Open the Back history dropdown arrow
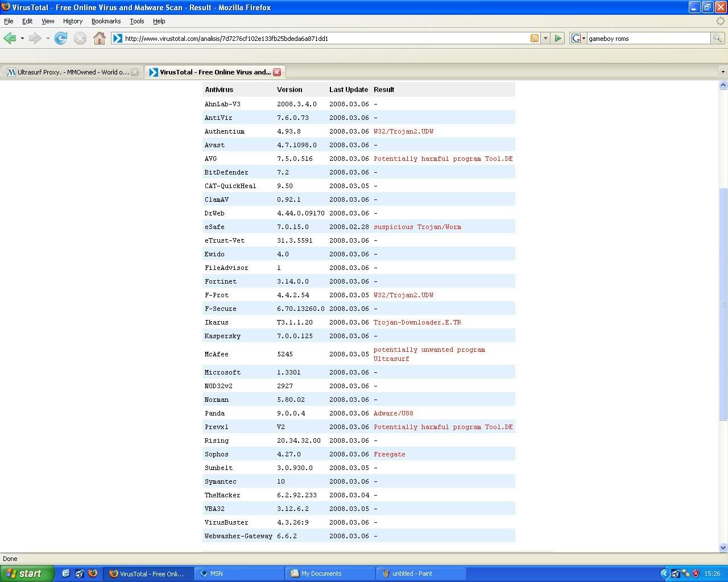Image resolution: width=728 pixels, height=582 pixels. 22,38
